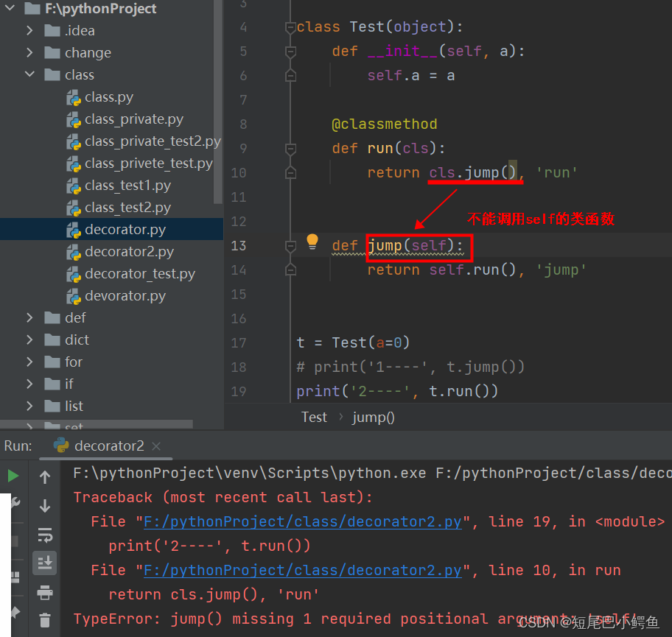The image size is (672, 637).
Task: Click the folder icon of dict directory
Action: (52, 340)
